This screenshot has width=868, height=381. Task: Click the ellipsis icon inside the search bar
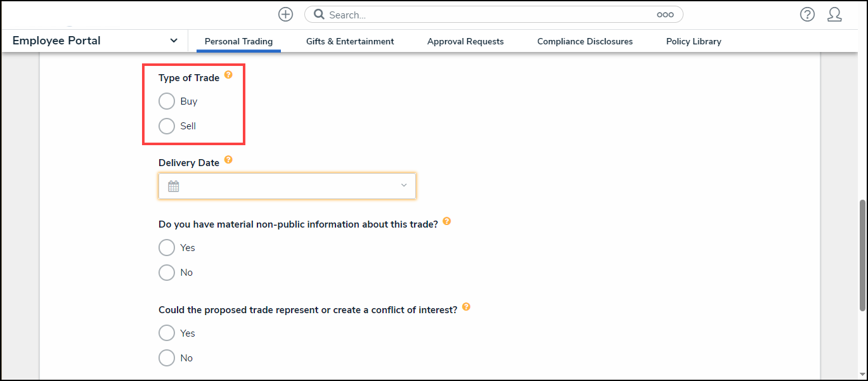click(x=665, y=14)
